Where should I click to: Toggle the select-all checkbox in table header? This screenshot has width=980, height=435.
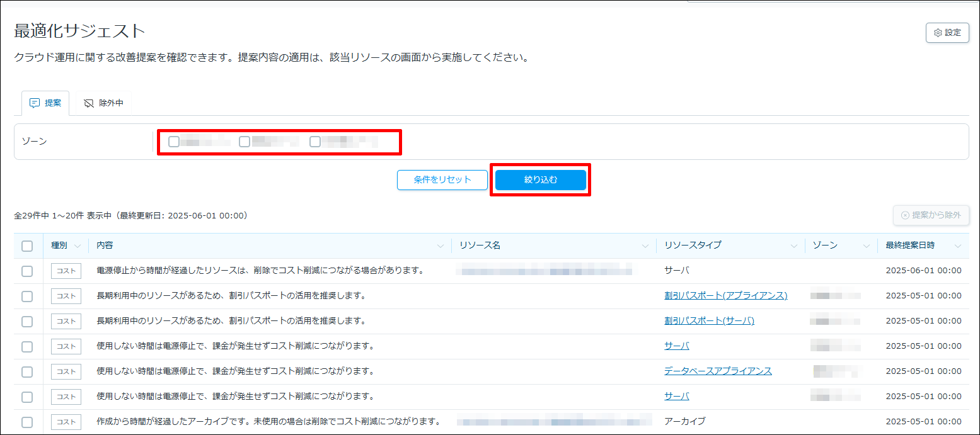tap(27, 246)
